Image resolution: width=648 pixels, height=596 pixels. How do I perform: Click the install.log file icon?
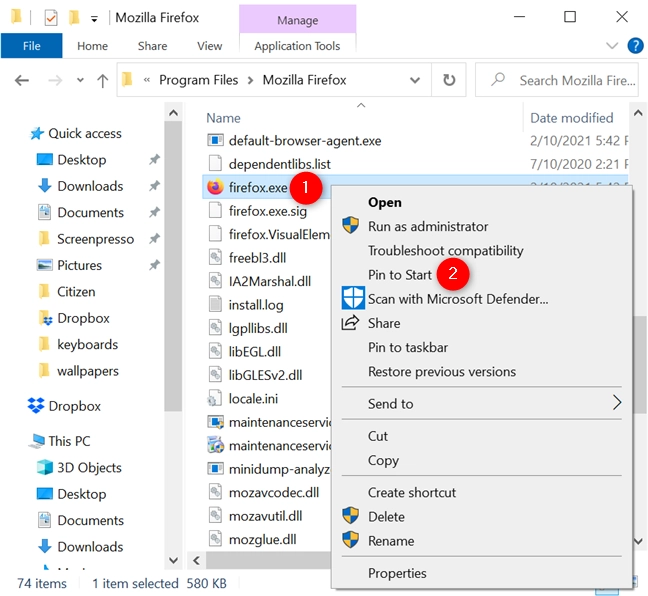(x=215, y=305)
